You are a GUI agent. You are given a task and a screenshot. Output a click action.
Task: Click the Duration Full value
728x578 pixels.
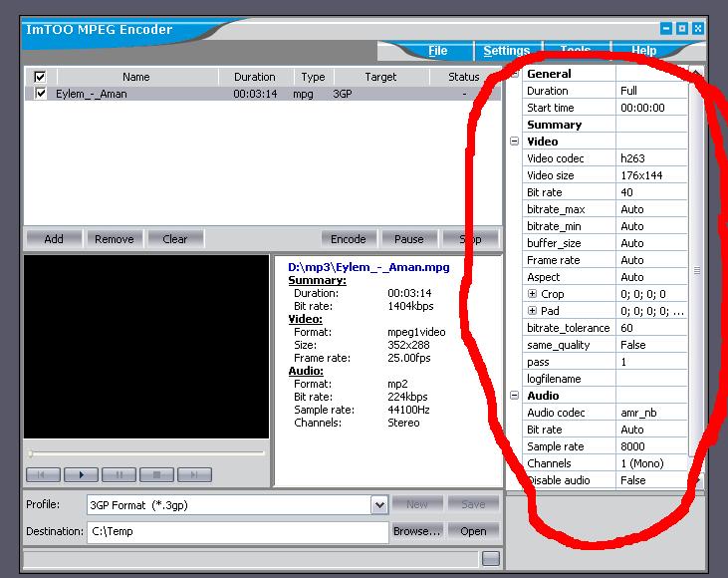[651, 91]
